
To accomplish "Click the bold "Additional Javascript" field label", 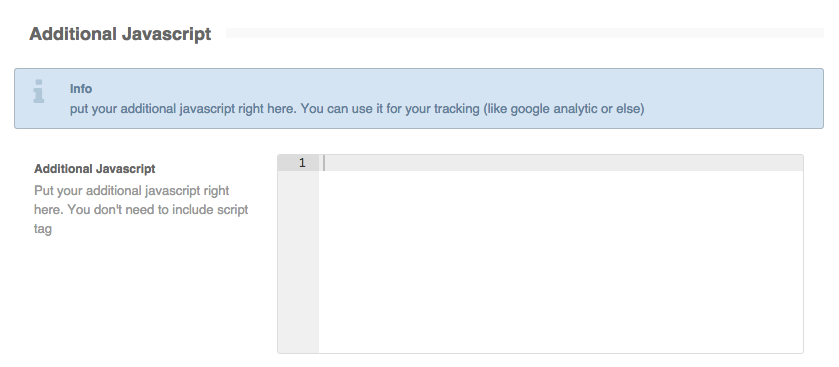I will click(95, 169).
